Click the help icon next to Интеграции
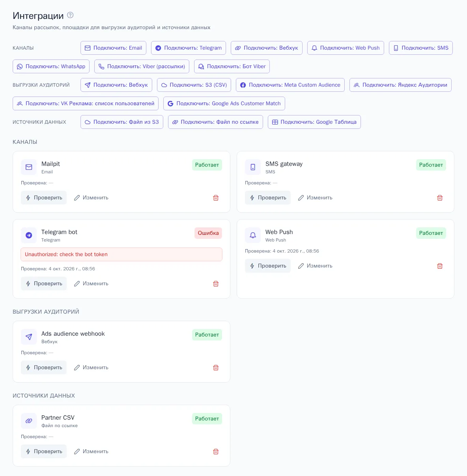The height and width of the screenshot is (476, 467). (70, 15)
